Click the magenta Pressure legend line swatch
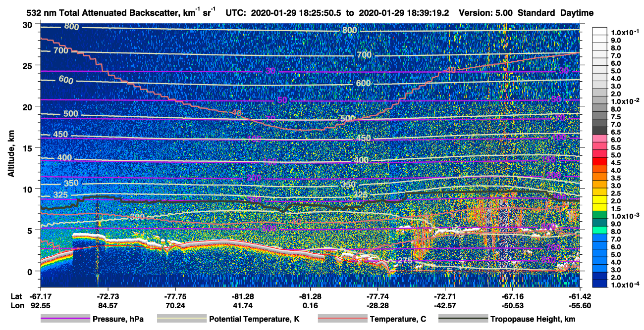This screenshot has height=330, width=644. (65, 319)
